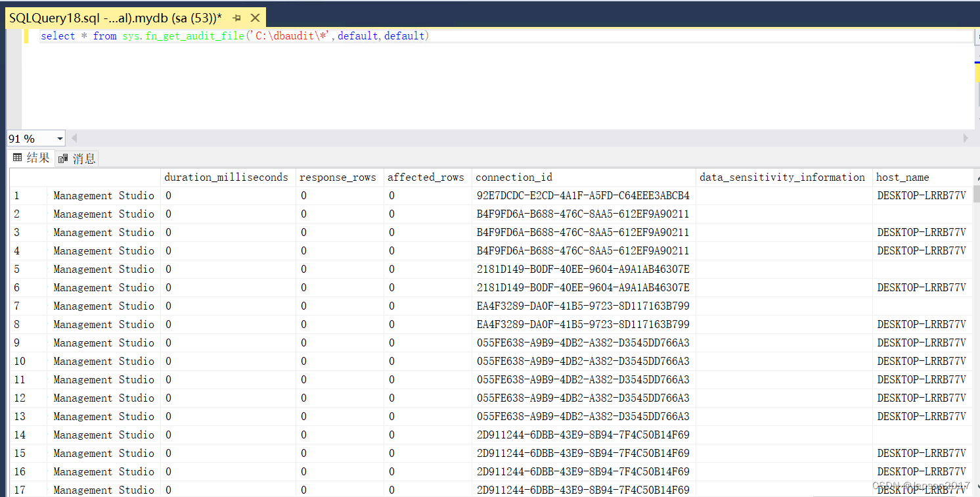
Task: Select row number 16 header
Action: click(29, 472)
